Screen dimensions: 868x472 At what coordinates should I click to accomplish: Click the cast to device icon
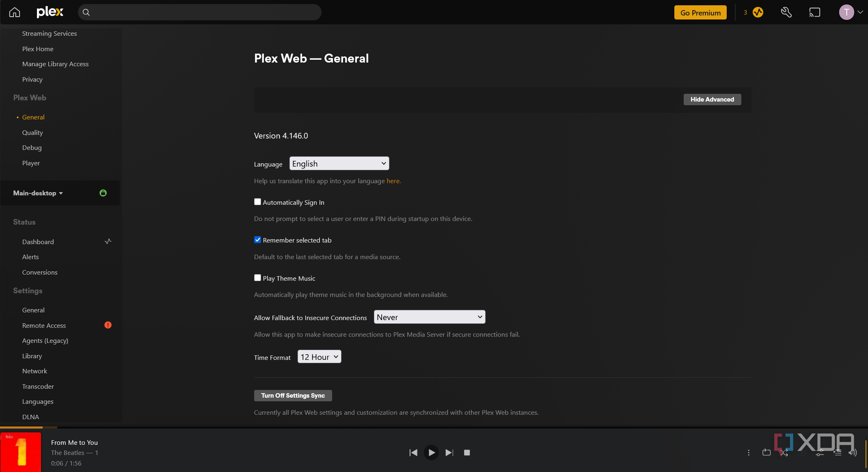tap(814, 13)
